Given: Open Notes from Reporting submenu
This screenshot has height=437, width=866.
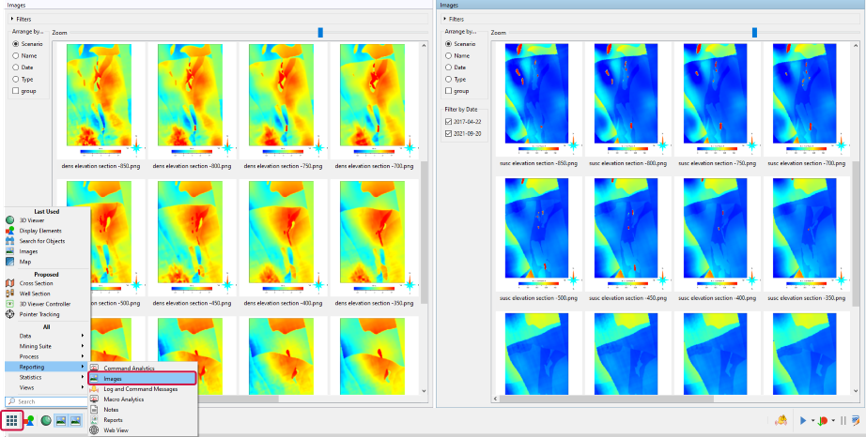Looking at the screenshot, I should tap(142, 409).
